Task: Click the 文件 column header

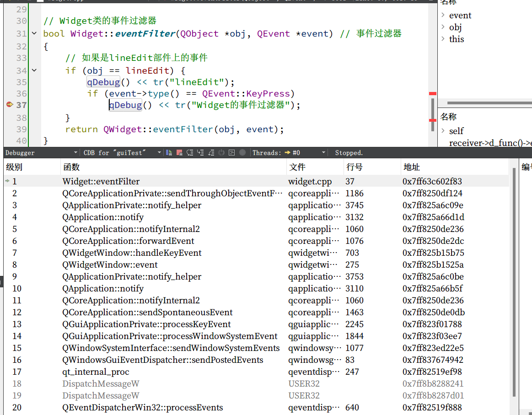Action: [x=315, y=167]
